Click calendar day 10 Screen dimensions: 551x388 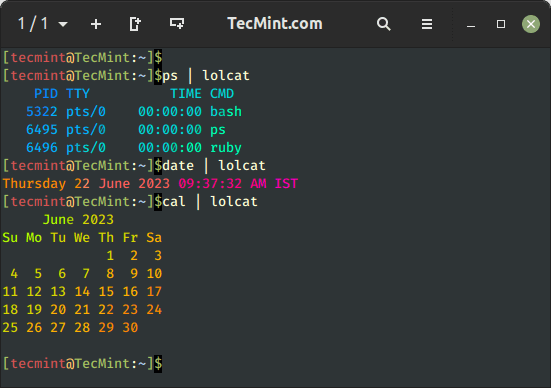[x=154, y=274]
